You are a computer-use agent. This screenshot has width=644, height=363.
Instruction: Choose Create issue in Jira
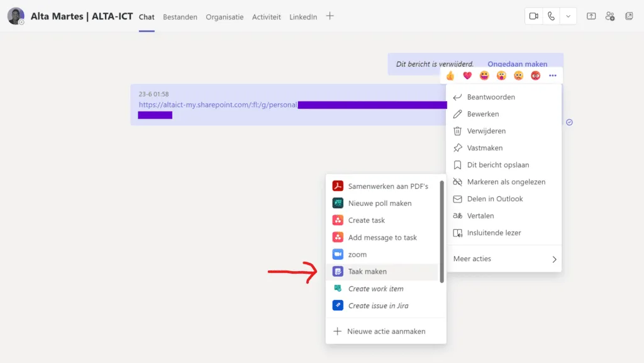click(x=378, y=306)
